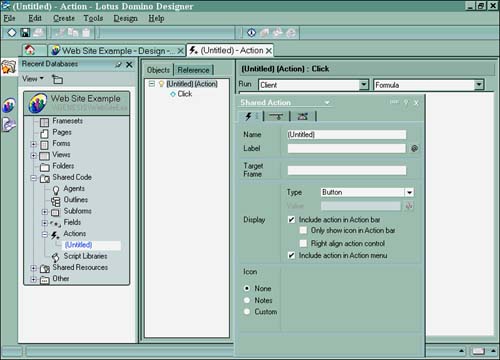Click the Target Frame input field

pos(347,170)
